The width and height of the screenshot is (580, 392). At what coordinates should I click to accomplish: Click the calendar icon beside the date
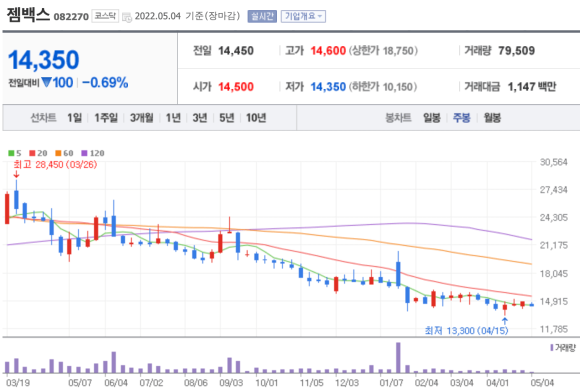point(127,17)
